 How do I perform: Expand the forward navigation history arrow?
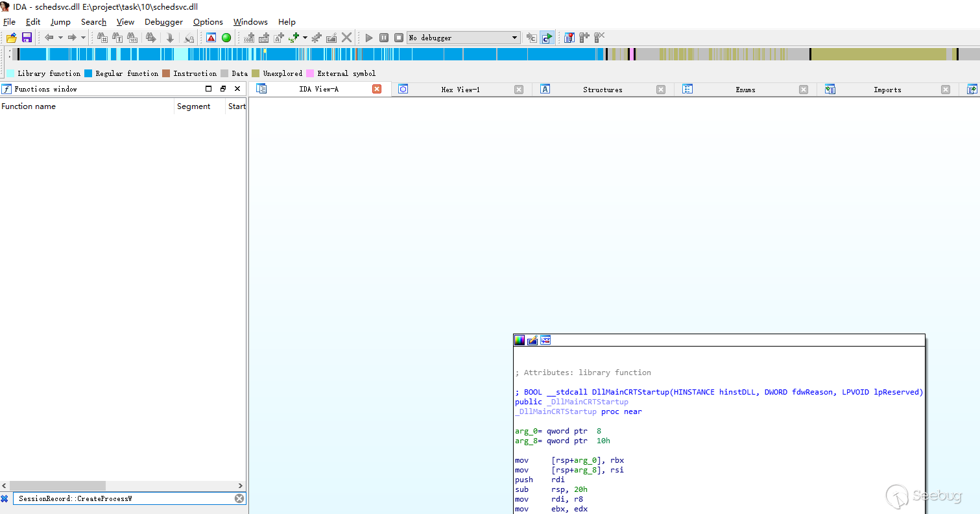pyautogui.click(x=83, y=38)
